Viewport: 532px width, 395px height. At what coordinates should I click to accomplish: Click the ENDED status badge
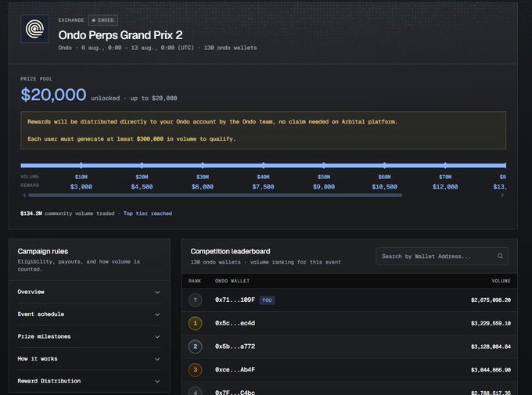click(103, 20)
